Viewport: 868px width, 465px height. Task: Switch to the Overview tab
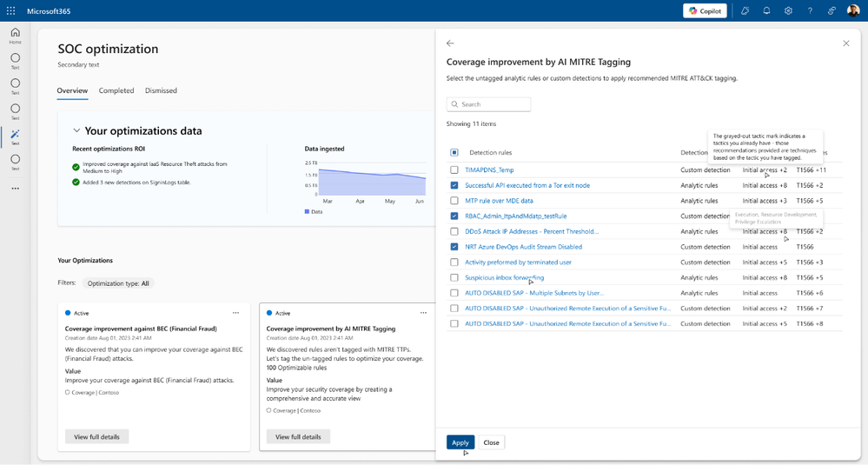[x=72, y=90]
